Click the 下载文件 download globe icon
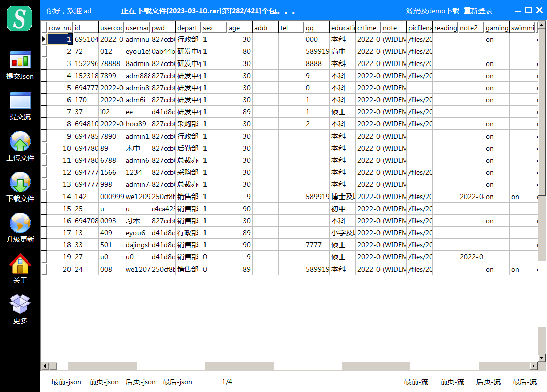This screenshot has height=392, width=547. (x=20, y=182)
